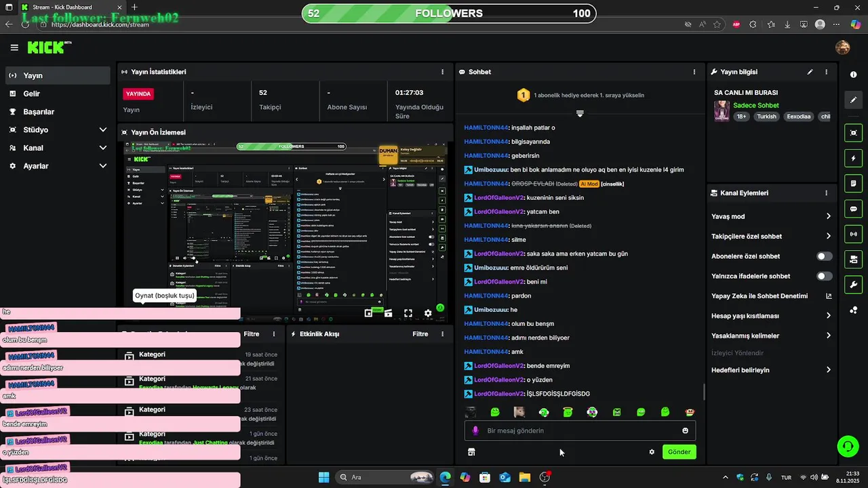The width and height of the screenshot is (868, 488).
Task: Enter fullscreen in stream preview
Action: (x=408, y=313)
